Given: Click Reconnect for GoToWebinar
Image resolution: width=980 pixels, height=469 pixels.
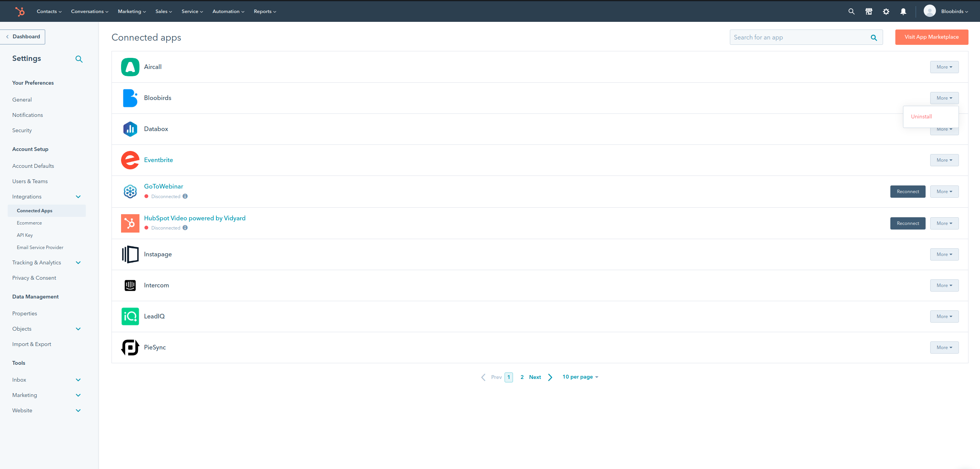Looking at the screenshot, I should [x=908, y=192].
